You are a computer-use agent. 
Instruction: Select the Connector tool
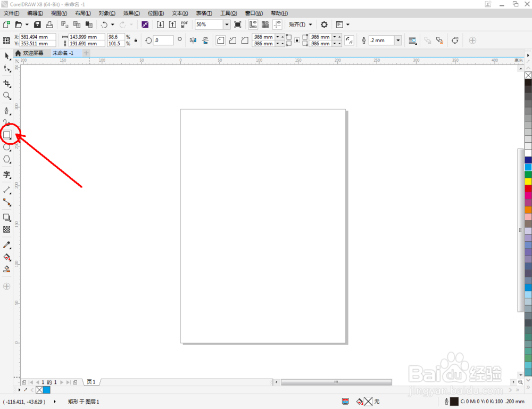(6, 202)
